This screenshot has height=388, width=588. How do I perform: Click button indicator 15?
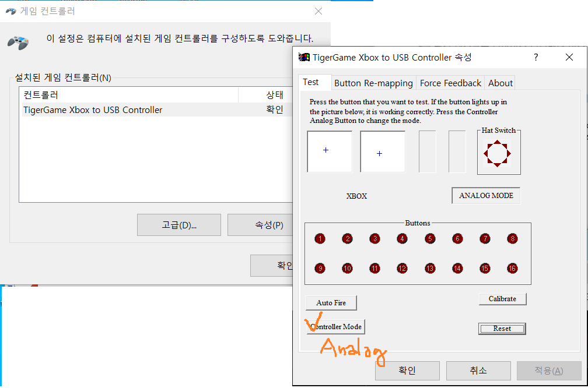tap(485, 268)
